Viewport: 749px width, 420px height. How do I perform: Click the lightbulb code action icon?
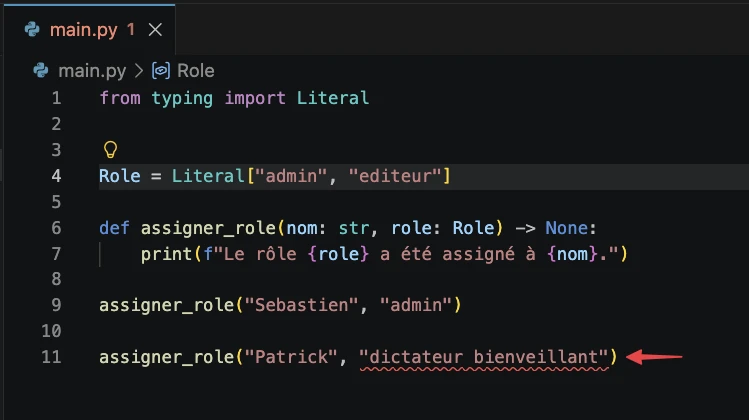coord(110,150)
